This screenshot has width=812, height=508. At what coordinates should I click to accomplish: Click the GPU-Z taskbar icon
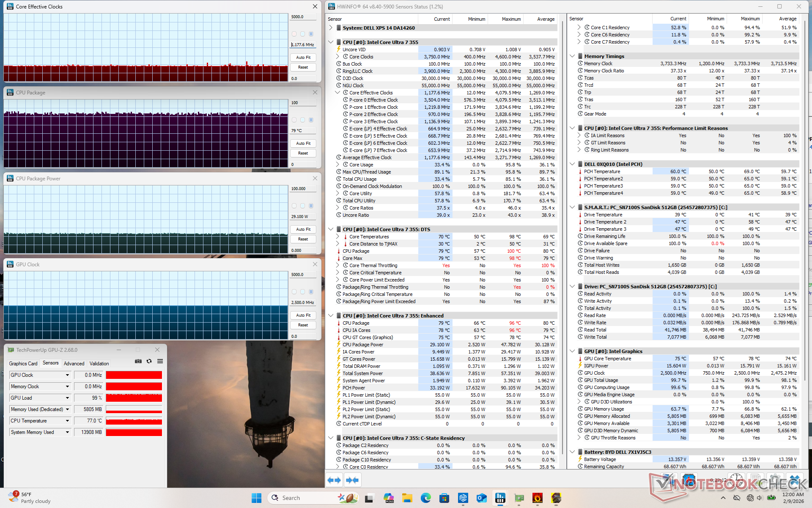coord(519,498)
